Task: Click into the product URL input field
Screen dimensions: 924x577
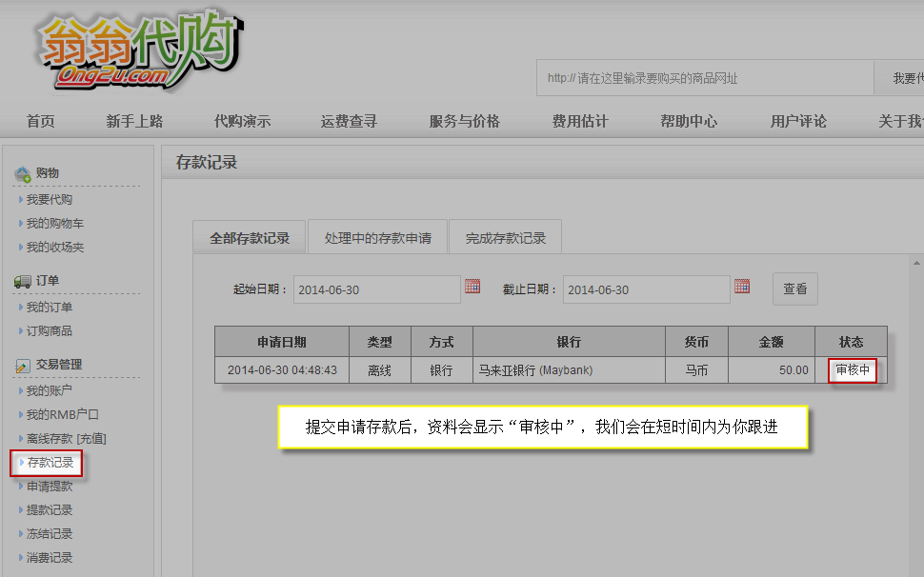Action: click(705, 78)
